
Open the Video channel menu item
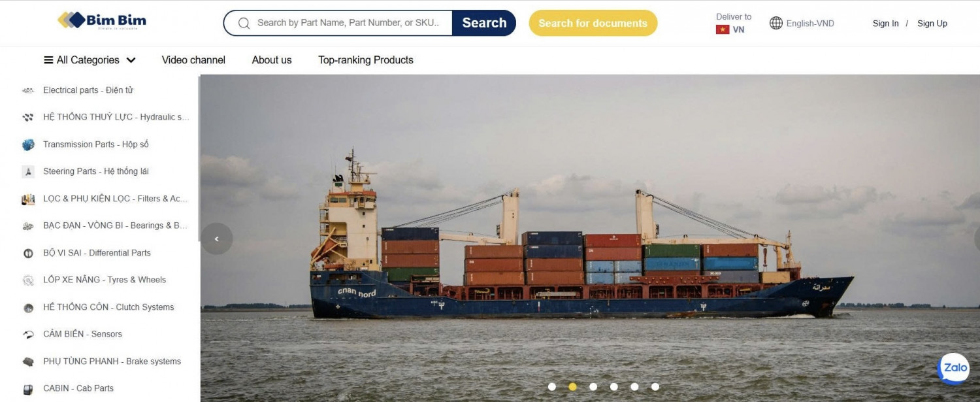pyautogui.click(x=193, y=60)
